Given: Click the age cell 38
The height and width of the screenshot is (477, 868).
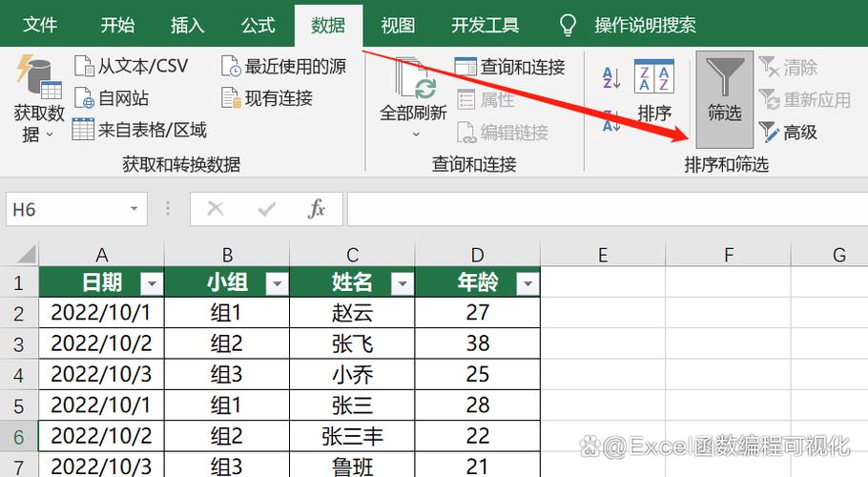Looking at the screenshot, I should [x=478, y=343].
